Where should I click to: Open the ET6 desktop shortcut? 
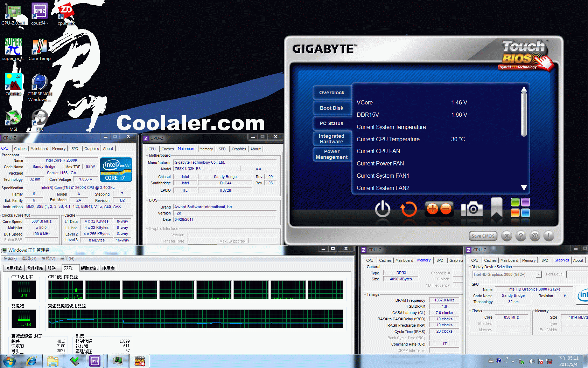pyautogui.click(x=40, y=120)
